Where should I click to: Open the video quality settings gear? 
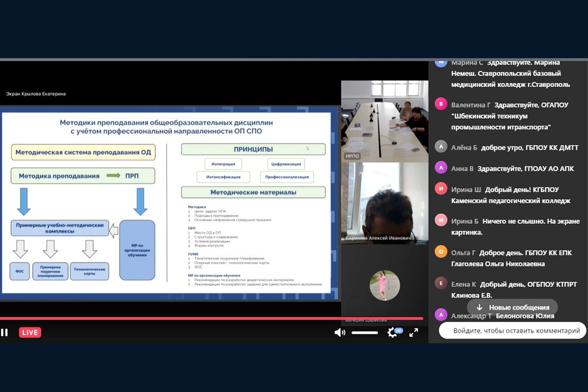pyautogui.click(x=393, y=333)
